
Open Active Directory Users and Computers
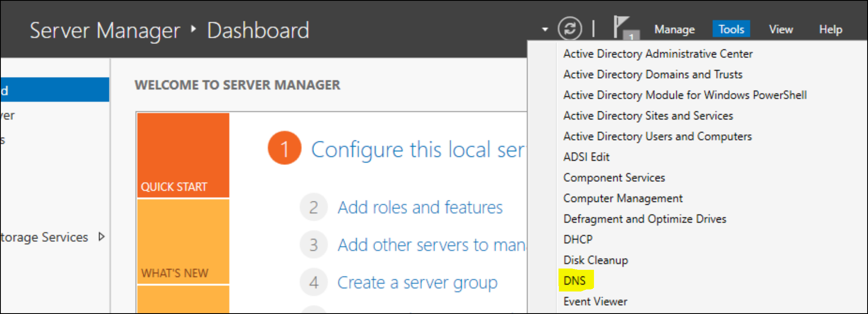[x=657, y=136]
